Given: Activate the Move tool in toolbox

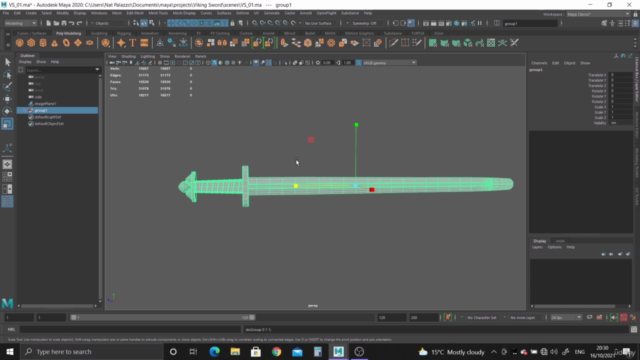Looking at the screenshot, I should click(x=7, y=99).
